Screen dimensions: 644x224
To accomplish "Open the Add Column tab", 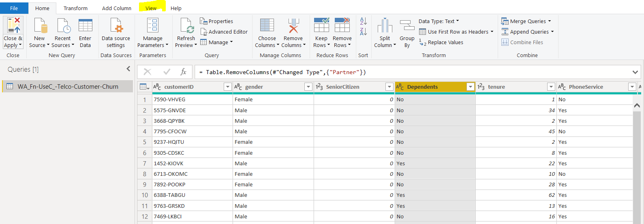I will click(x=117, y=8).
